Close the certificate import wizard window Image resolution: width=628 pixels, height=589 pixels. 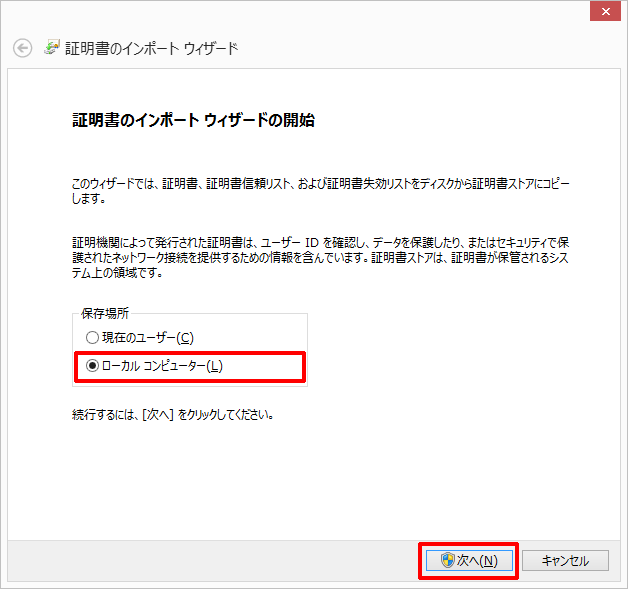pos(605,12)
